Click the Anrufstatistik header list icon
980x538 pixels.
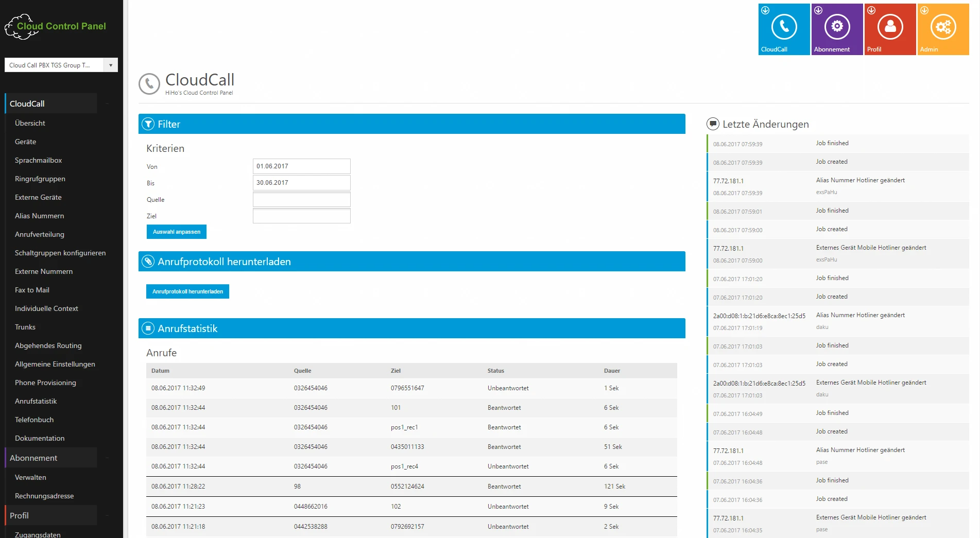148,328
